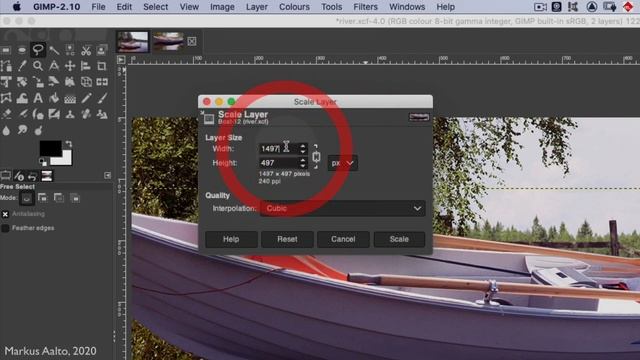Decrease Height with the down arrow
This screenshot has height=360, width=640.
[x=303, y=166]
